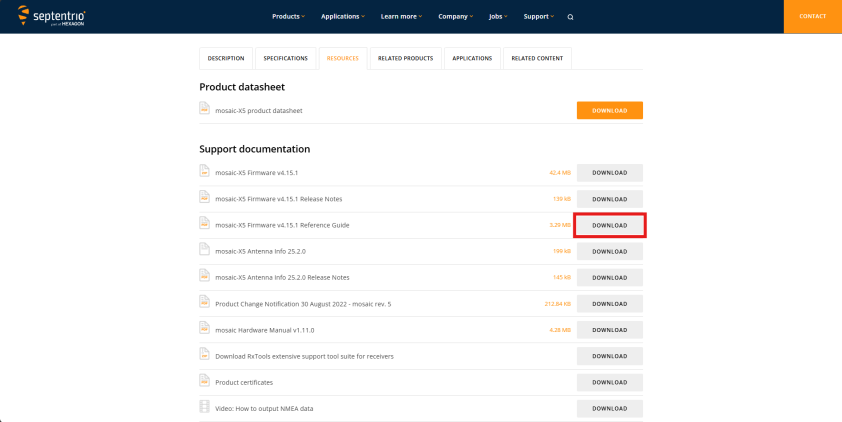Click the PDF icon beside mosaic-X5 product datasheet

[205, 108]
